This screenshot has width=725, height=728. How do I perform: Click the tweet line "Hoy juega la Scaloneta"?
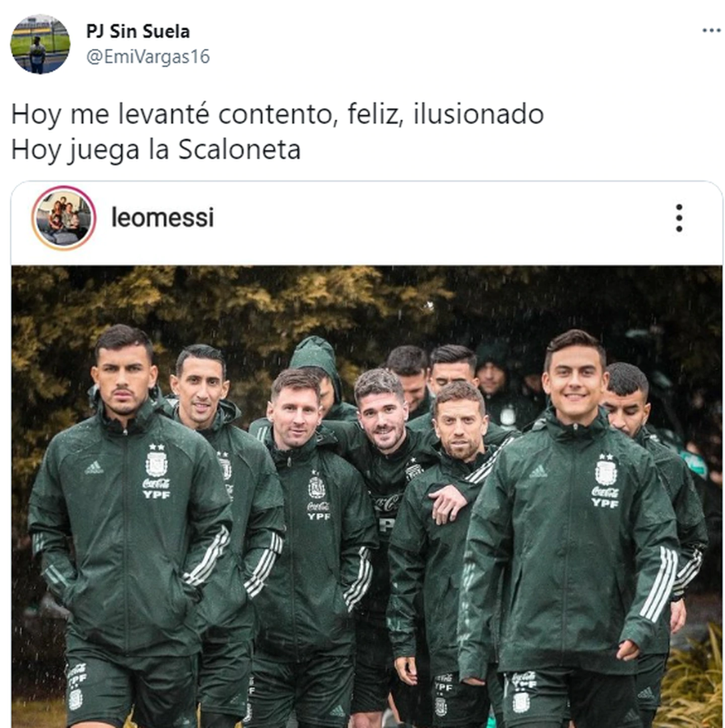[156, 150]
